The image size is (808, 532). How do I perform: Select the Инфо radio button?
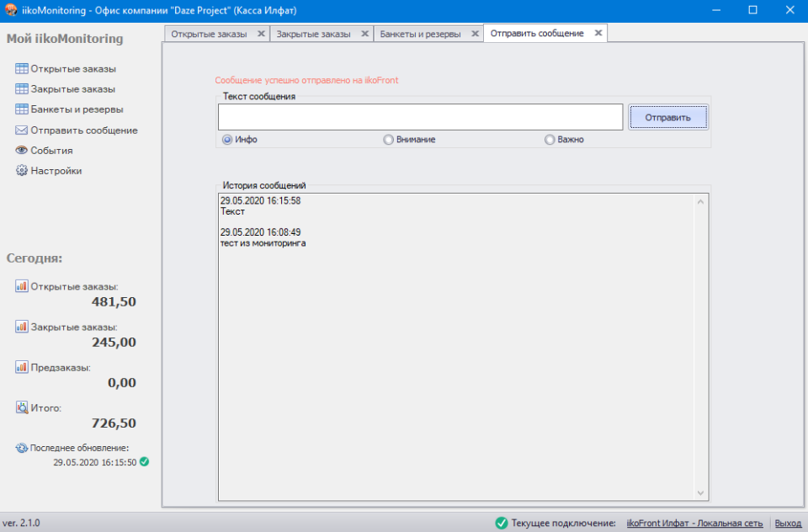click(227, 140)
